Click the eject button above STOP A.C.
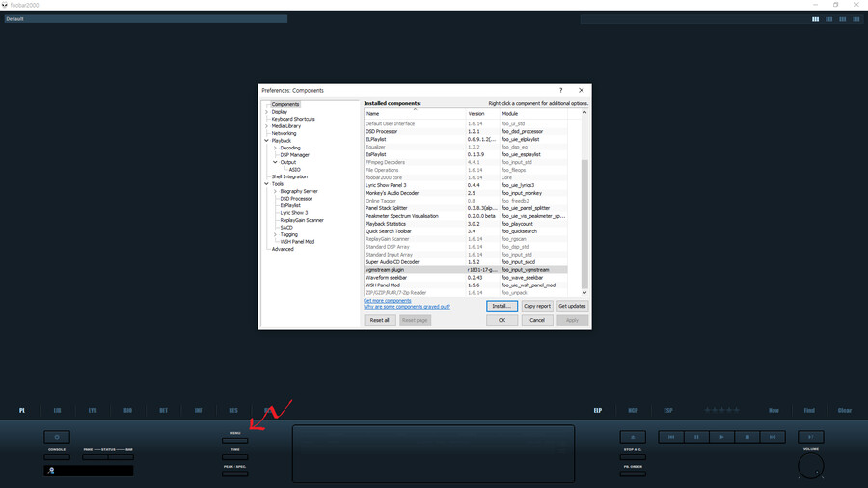The image size is (868, 488). pos(633,437)
